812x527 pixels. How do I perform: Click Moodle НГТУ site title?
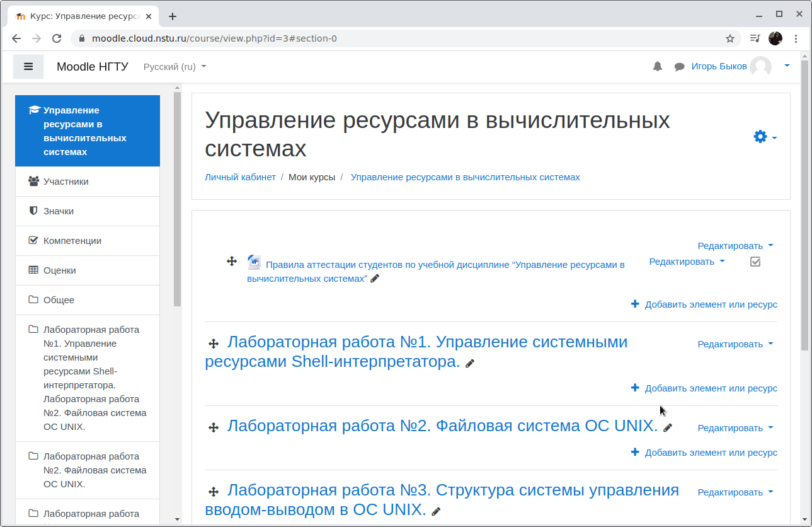(x=93, y=66)
